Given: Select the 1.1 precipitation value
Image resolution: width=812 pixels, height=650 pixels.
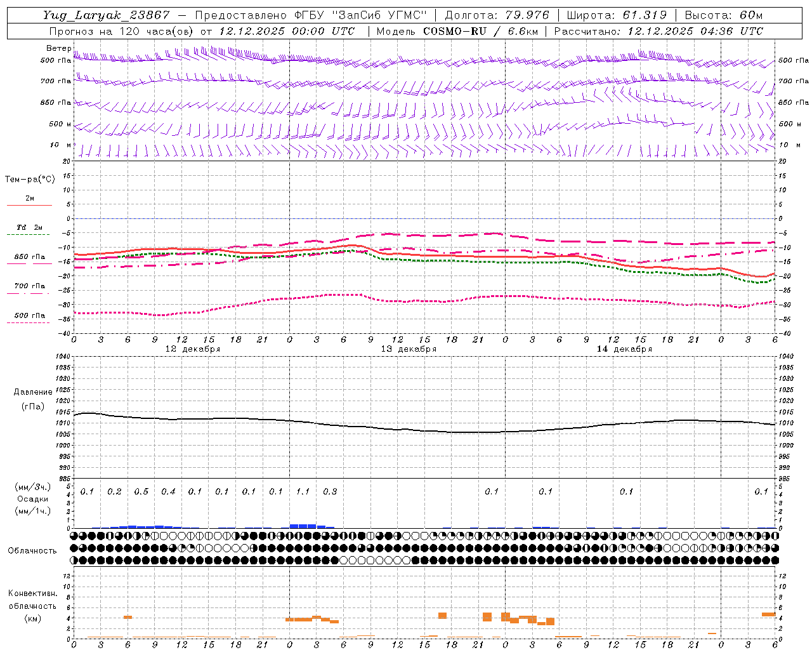Looking at the screenshot, I should 303,491.
